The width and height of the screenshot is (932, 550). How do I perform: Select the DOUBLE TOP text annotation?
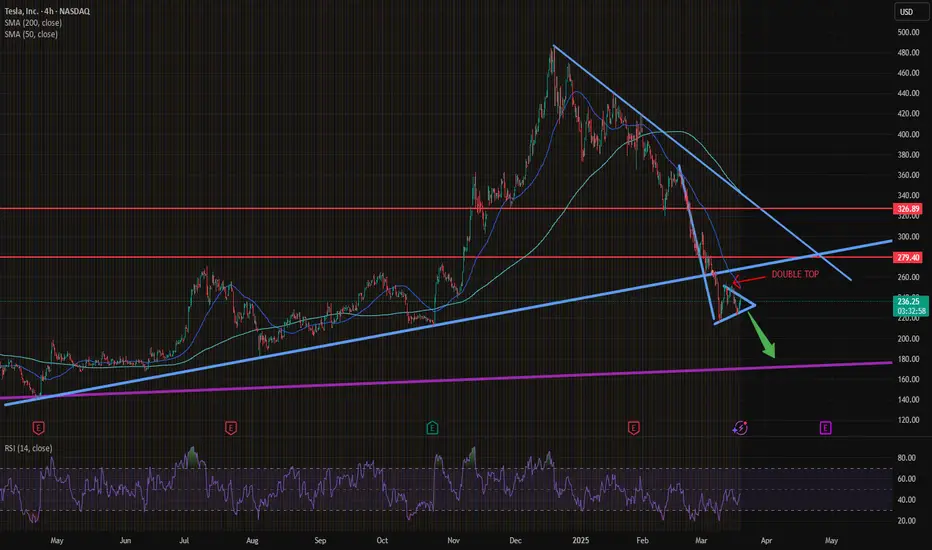coord(795,274)
